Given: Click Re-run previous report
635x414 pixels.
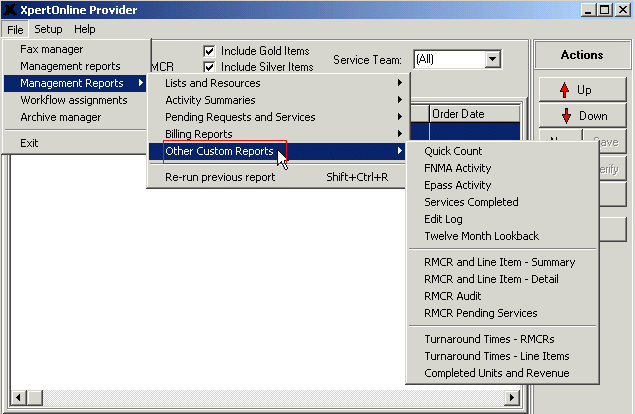Looking at the screenshot, I should 277,177.
